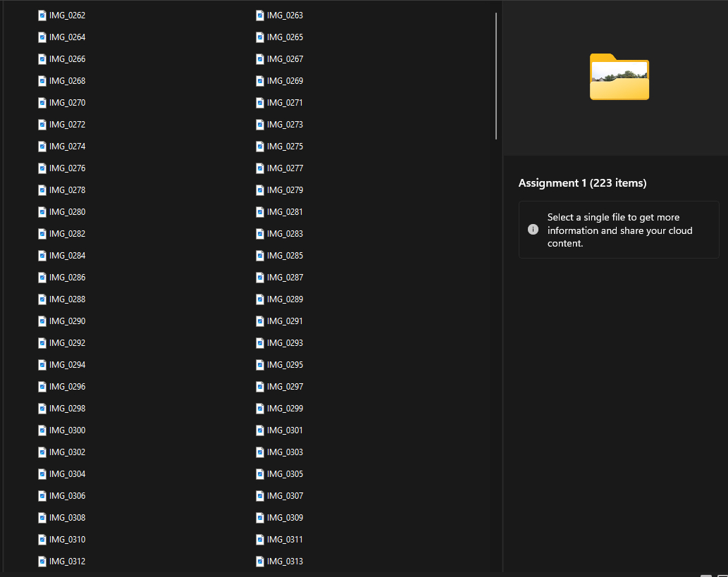Select the file icon for IMG_0288
728x577 pixels.
click(x=42, y=299)
